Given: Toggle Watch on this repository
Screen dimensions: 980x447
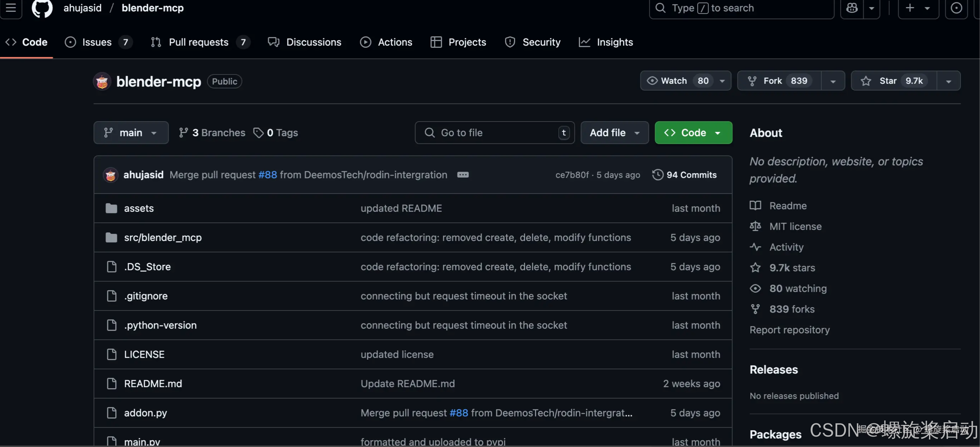Looking at the screenshot, I should pyautogui.click(x=673, y=81).
